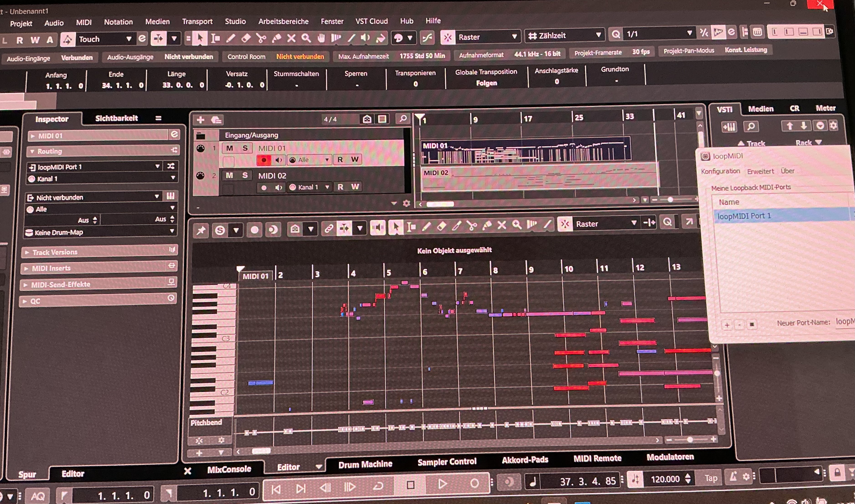Open the Transport menu

[197, 21]
